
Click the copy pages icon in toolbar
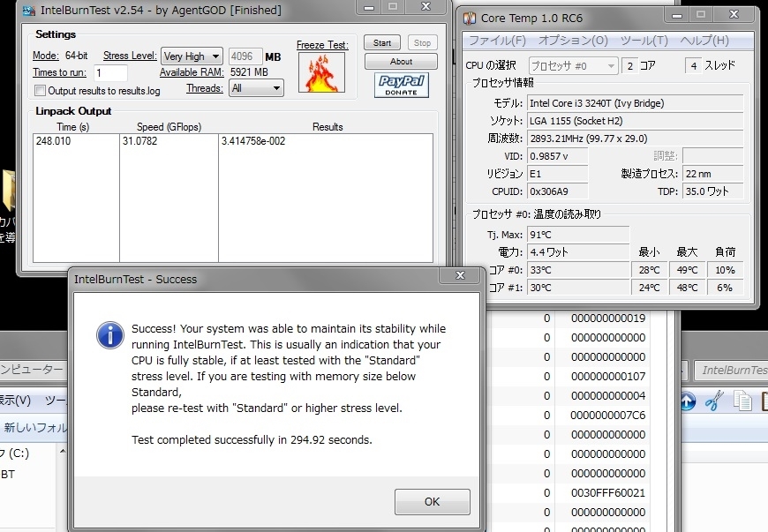pyautogui.click(x=742, y=401)
